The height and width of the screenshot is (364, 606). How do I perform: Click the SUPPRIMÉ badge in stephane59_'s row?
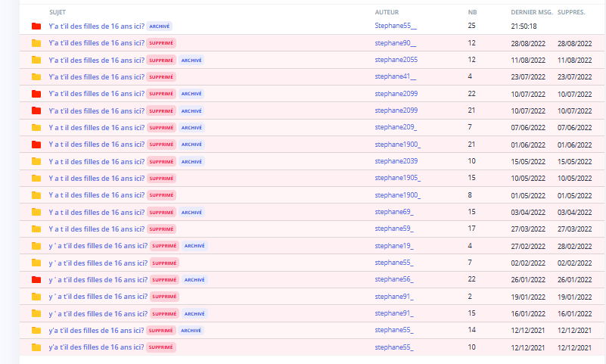coord(161,229)
